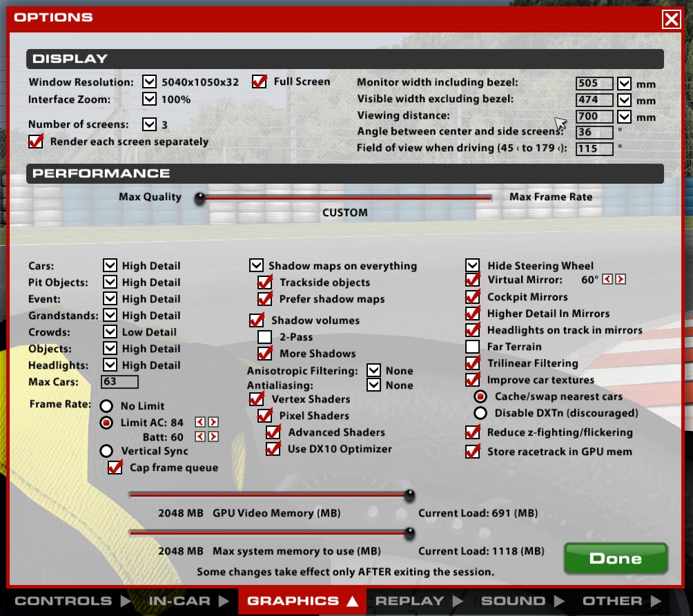Open Shadow maps on everything dropdown

pos(256,265)
